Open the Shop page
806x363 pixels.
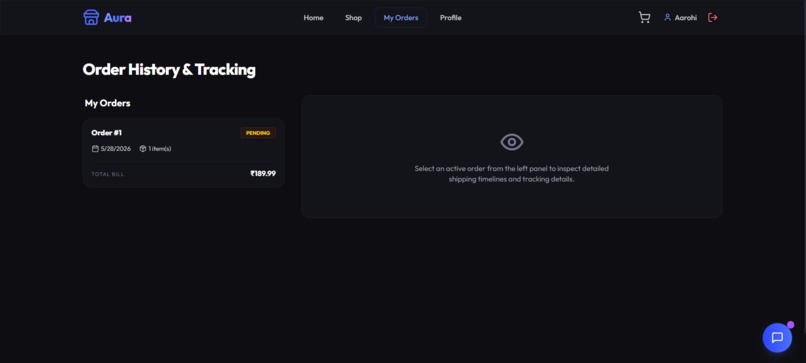click(x=354, y=17)
